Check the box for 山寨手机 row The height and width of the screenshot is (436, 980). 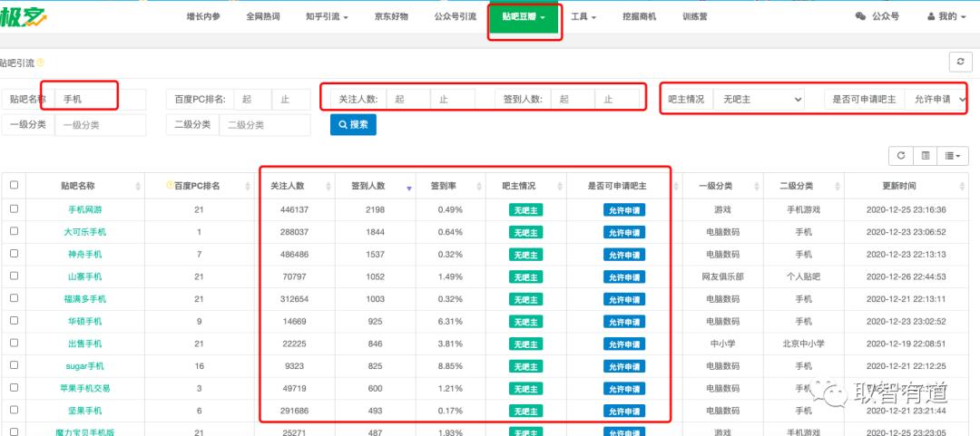(14, 276)
